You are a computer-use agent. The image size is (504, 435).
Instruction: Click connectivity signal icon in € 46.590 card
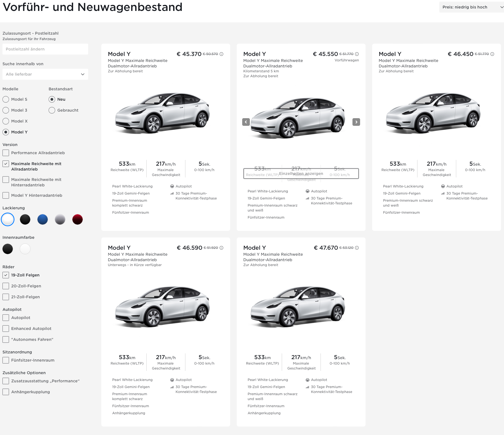172,387
